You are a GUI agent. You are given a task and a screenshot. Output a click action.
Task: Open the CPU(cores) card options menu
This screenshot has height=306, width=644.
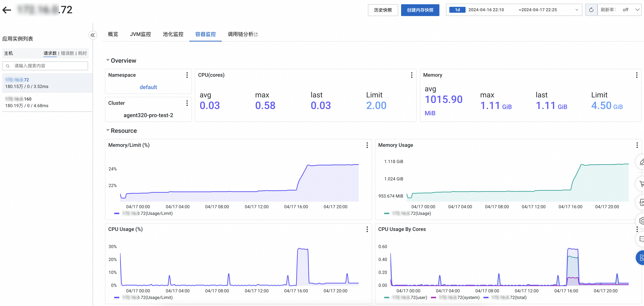point(412,75)
